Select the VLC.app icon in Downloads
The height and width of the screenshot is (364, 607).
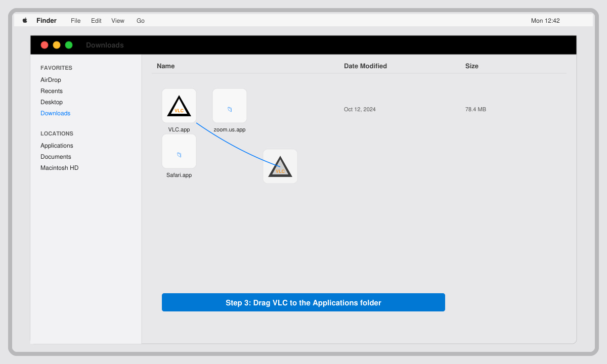tap(179, 106)
